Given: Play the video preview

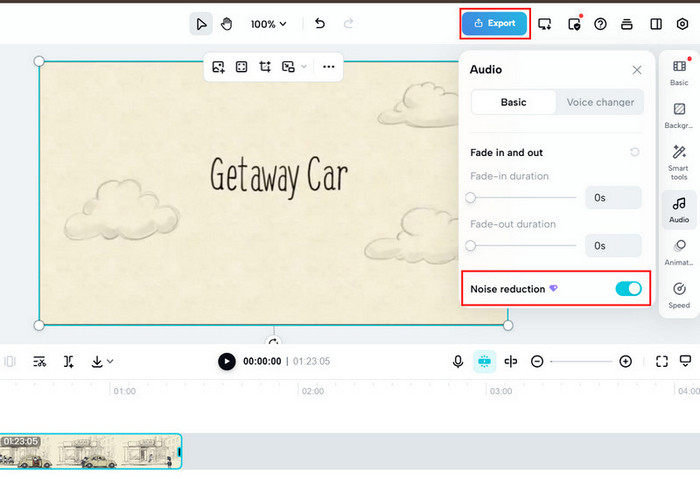Looking at the screenshot, I should coord(226,361).
